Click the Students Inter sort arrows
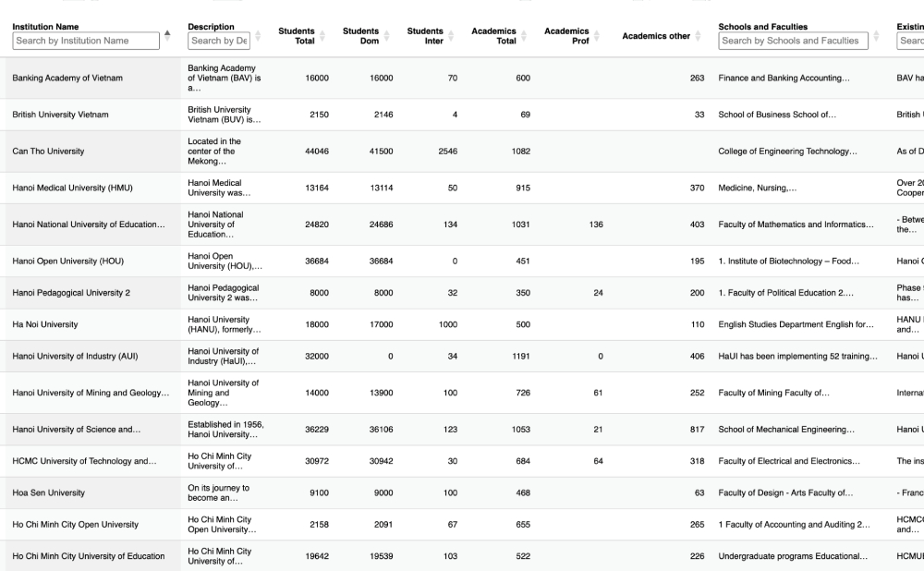The height and width of the screenshot is (571, 924). (x=451, y=36)
